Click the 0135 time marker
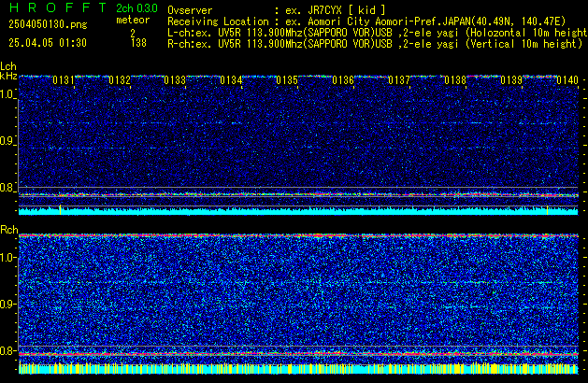588x383 pixels. 287,80
